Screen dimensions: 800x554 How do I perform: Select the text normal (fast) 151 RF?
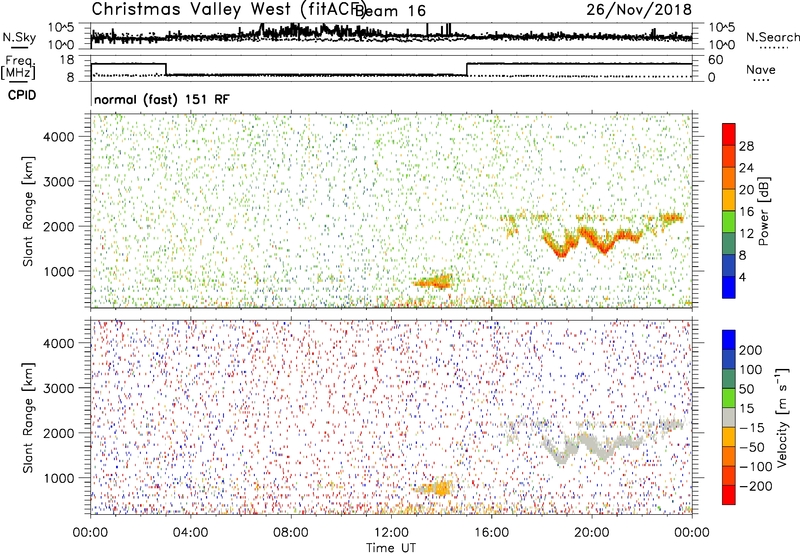coord(162,99)
